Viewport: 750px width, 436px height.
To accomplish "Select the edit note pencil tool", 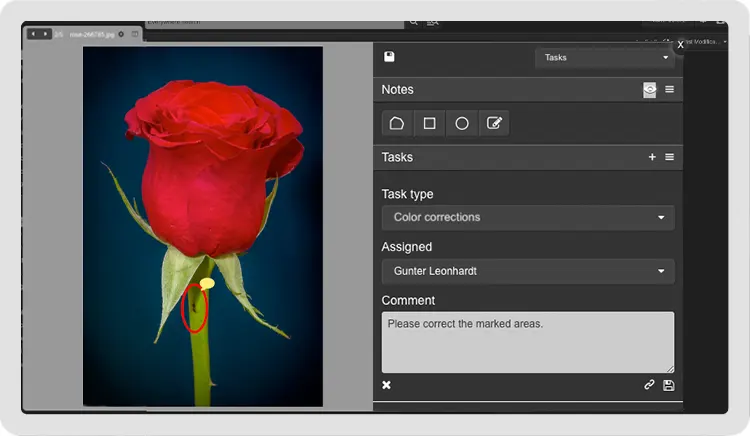I will pyautogui.click(x=494, y=123).
